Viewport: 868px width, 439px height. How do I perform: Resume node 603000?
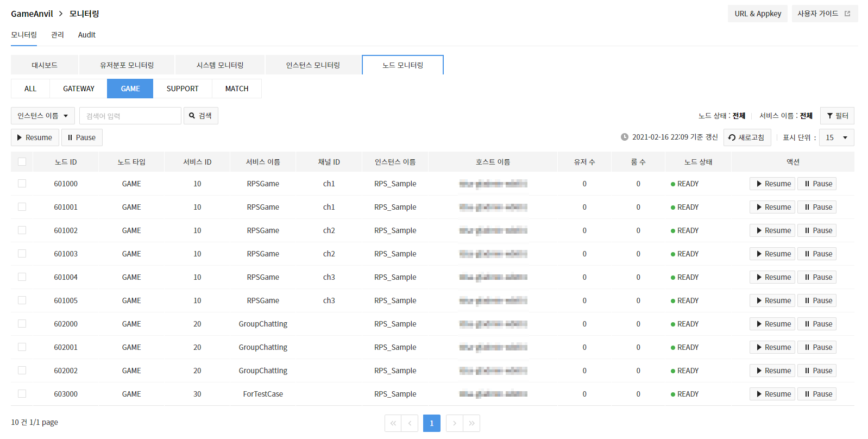(772, 394)
